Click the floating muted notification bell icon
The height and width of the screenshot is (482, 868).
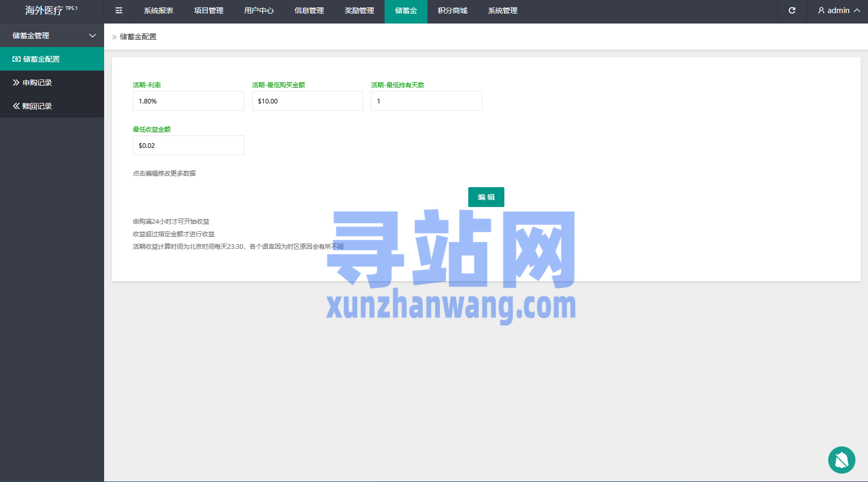pyautogui.click(x=842, y=460)
